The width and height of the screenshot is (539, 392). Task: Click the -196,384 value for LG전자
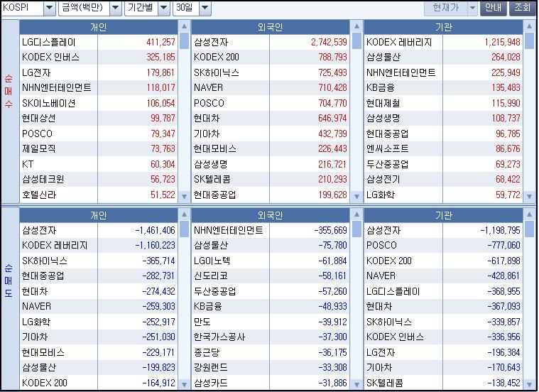(504, 352)
